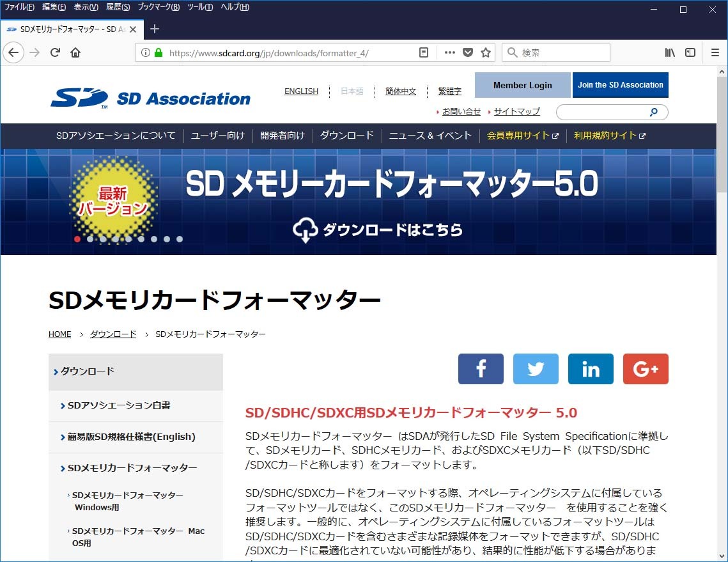This screenshot has width=728, height=562.
Task: Switch to the ENGLISH version of the site
Action: click(x=301, y=91)
